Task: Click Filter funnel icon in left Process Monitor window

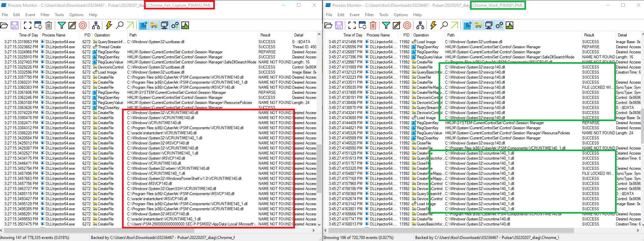Action: click(61, 25)
